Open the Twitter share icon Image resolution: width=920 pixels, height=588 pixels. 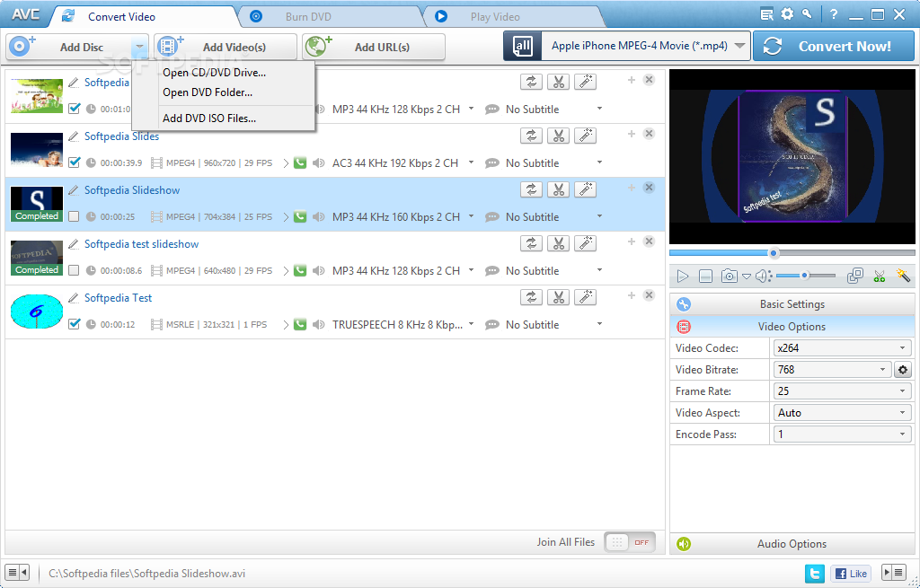coord(814,574)
